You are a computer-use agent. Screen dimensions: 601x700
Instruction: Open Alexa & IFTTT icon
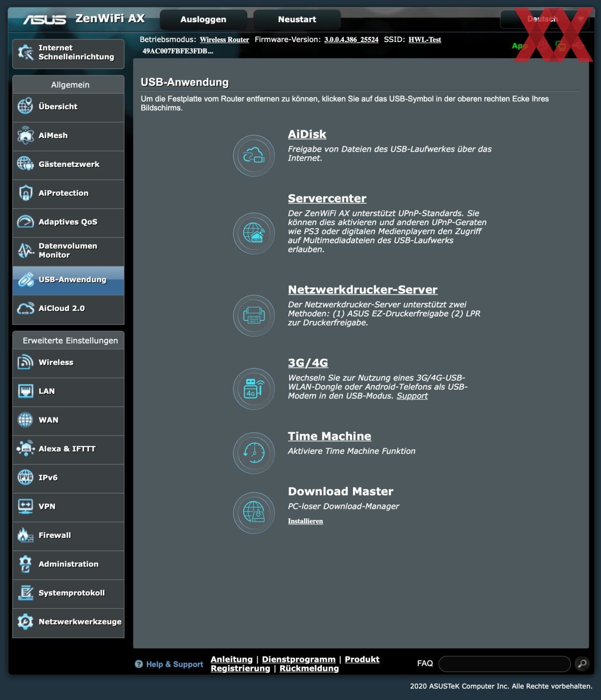click(25, 448)
